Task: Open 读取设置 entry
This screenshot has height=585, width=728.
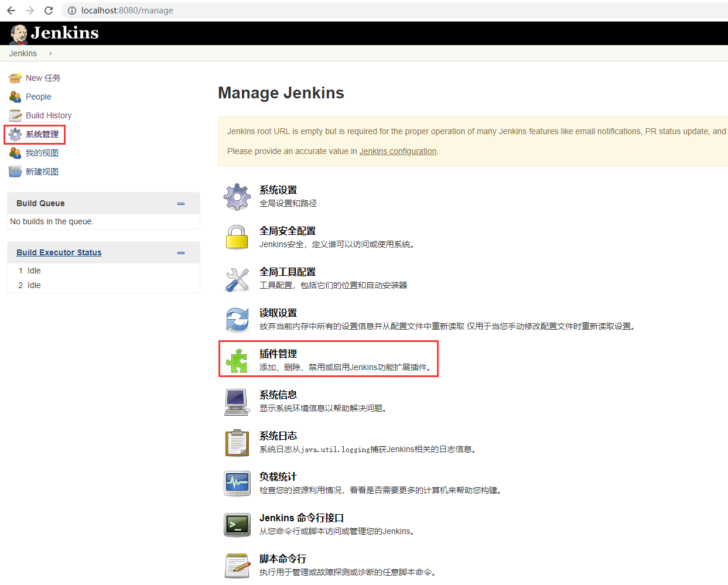Action: click(278, 313)
